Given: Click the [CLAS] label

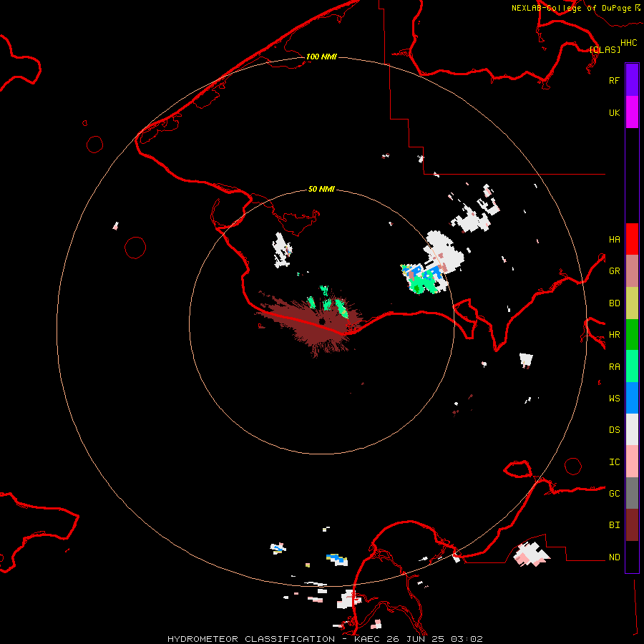Looking at the screenshot, I should point(605,49).
